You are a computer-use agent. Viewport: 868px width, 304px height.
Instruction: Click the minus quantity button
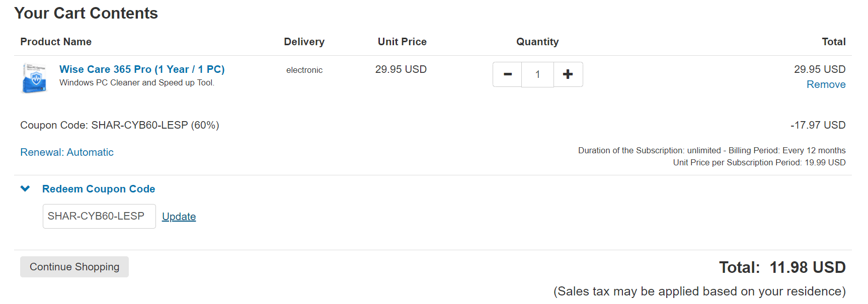pos(507,74)
